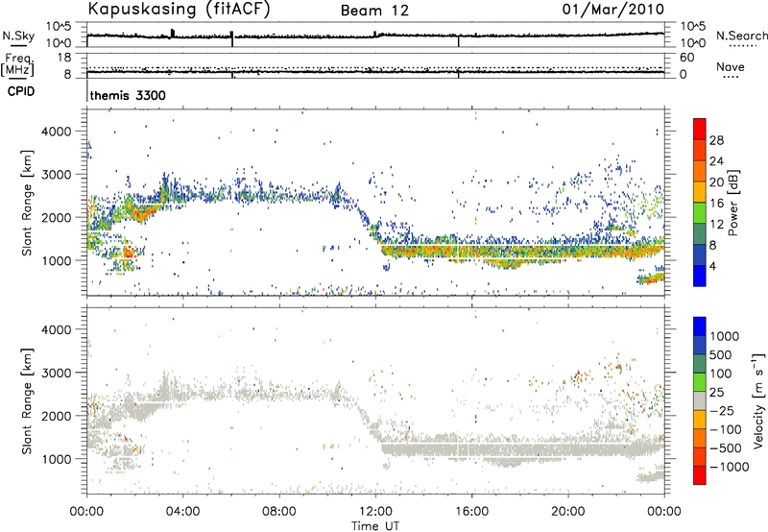This screenshot has height=532, width=768.
Task: Pick Velocity color segment between 500 and 1000
Action: click(700, 345)
